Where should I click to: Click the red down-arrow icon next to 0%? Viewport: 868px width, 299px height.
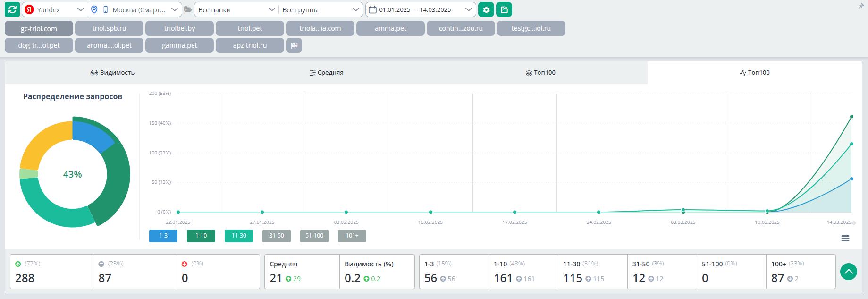tap(185, 264)
